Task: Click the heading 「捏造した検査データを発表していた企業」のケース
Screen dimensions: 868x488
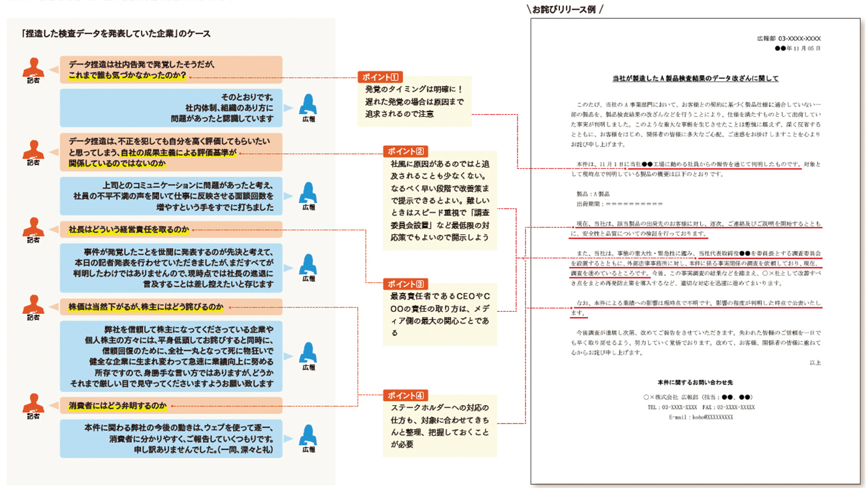Action: (x=116, y=33)
